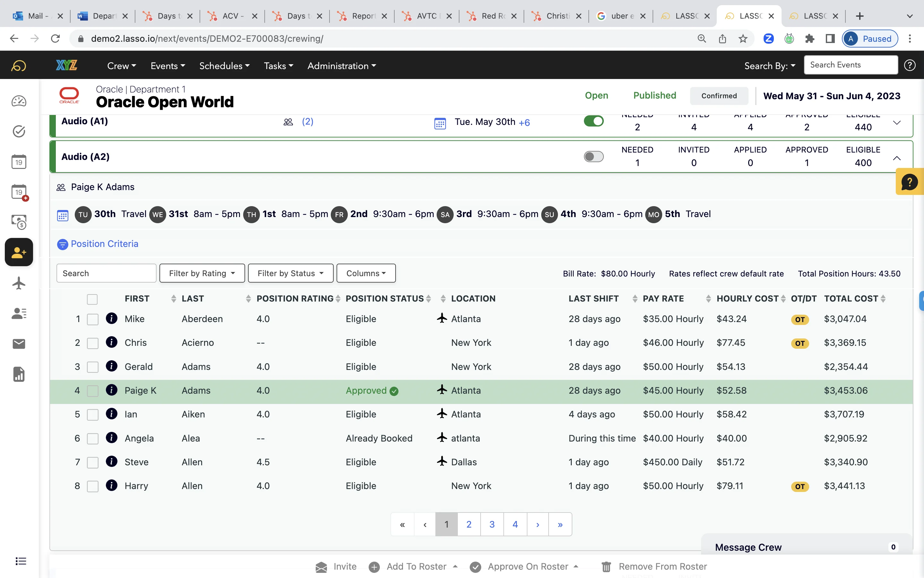Open info icon for Mike Aberdeen
924x578 pixels.
pos(112,318)
